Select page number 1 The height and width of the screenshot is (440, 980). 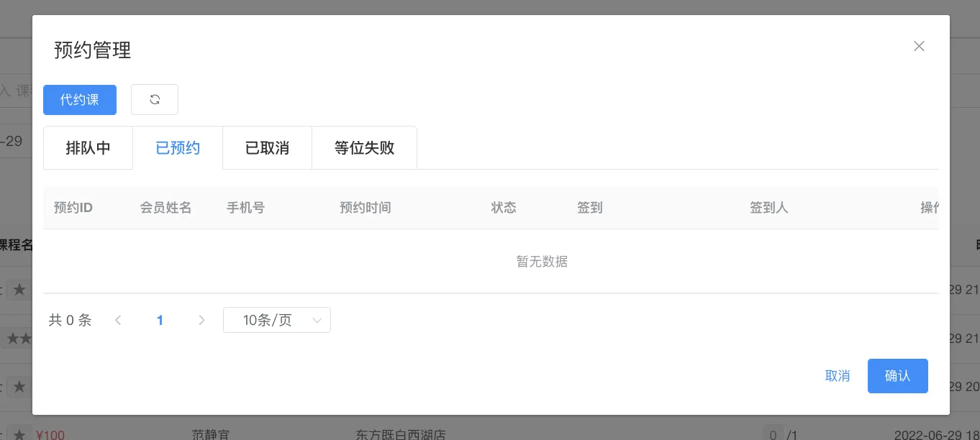point(160,321)
